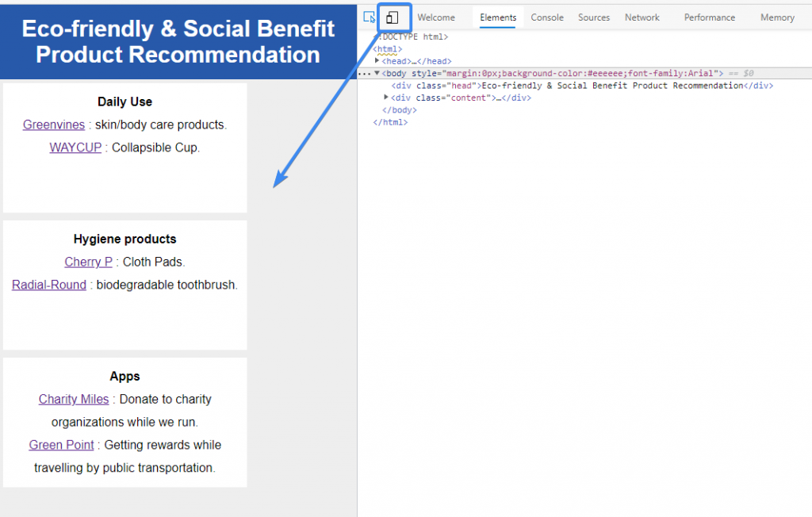Click the page title banner text
Screen dimensions: 812x517
178,41
